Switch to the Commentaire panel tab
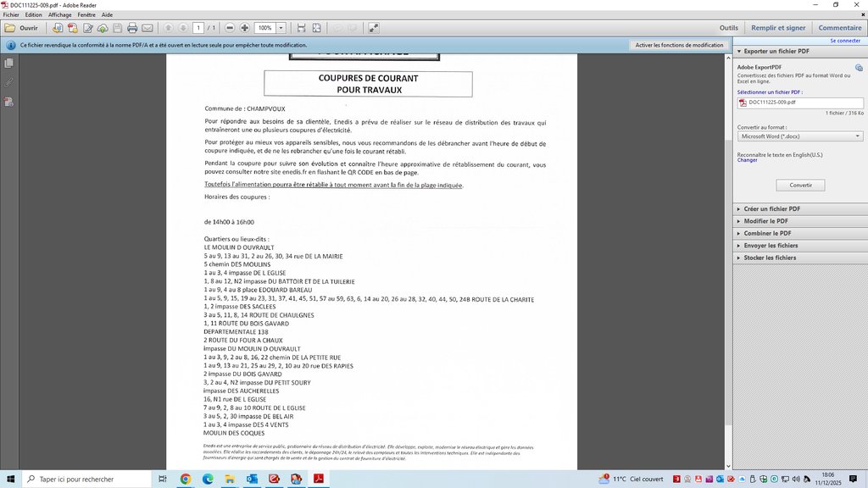 839,28
